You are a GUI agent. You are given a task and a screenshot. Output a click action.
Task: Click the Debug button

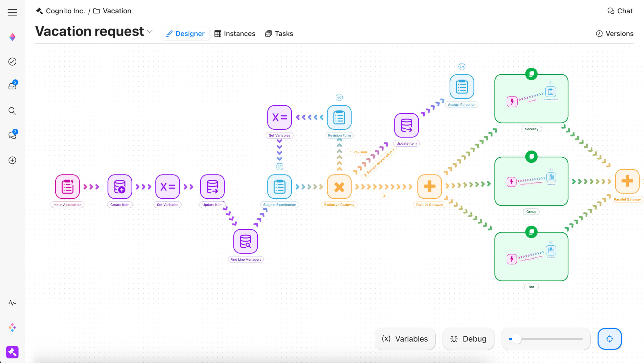pyautogui.click(x=468, y=339)
